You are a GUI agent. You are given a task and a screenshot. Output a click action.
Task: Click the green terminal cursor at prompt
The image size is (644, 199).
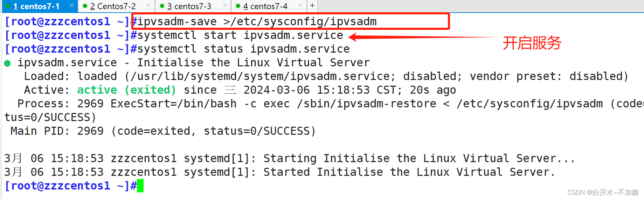click(140, 186)
